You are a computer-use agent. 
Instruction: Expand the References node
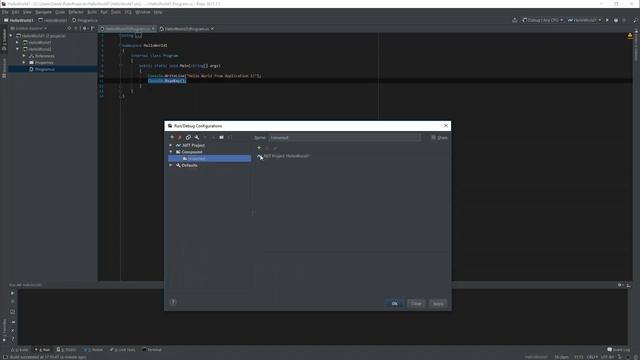point(24,56)
